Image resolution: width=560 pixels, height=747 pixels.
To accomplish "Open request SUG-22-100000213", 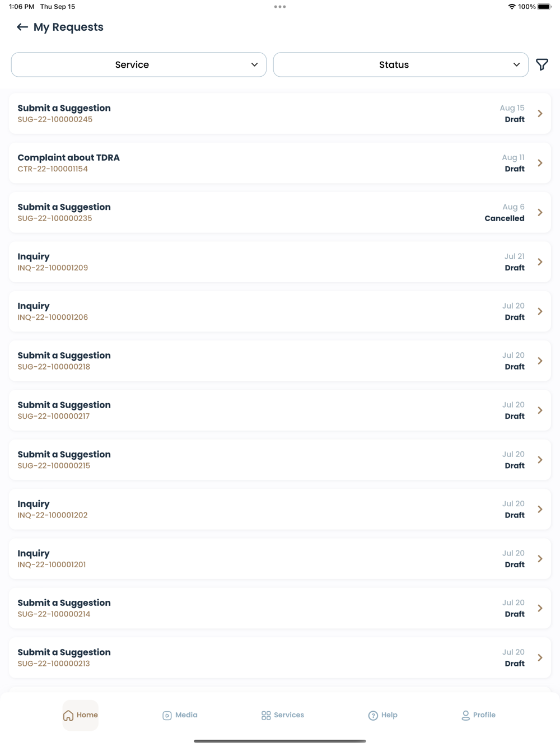I will click(x=280, y=657).
